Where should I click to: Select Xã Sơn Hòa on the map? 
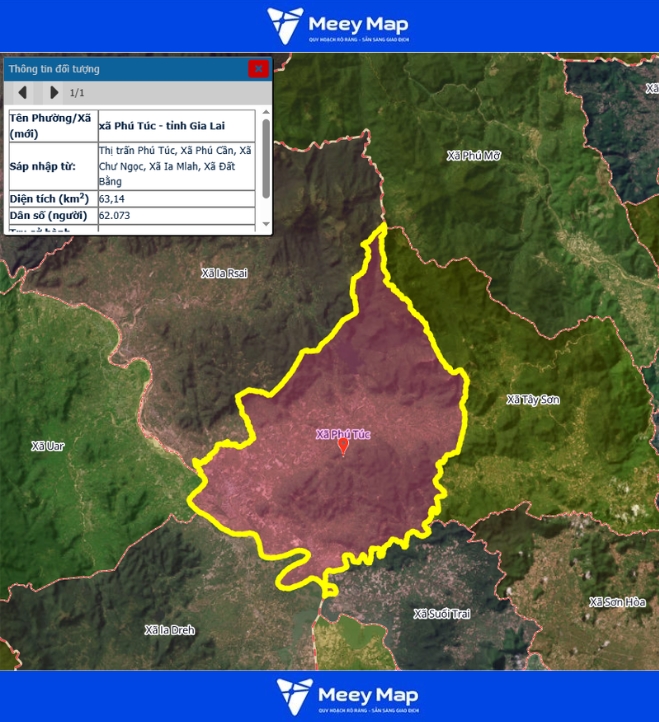619,602
